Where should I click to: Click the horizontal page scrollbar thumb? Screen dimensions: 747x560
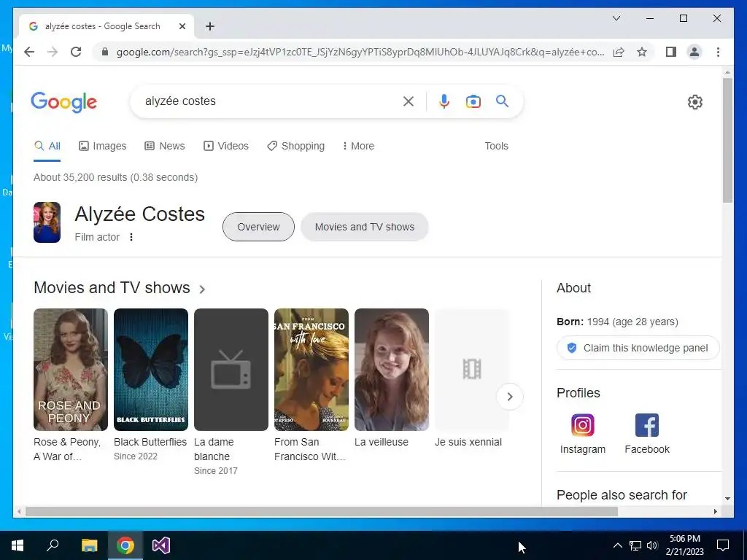[322, 511]
